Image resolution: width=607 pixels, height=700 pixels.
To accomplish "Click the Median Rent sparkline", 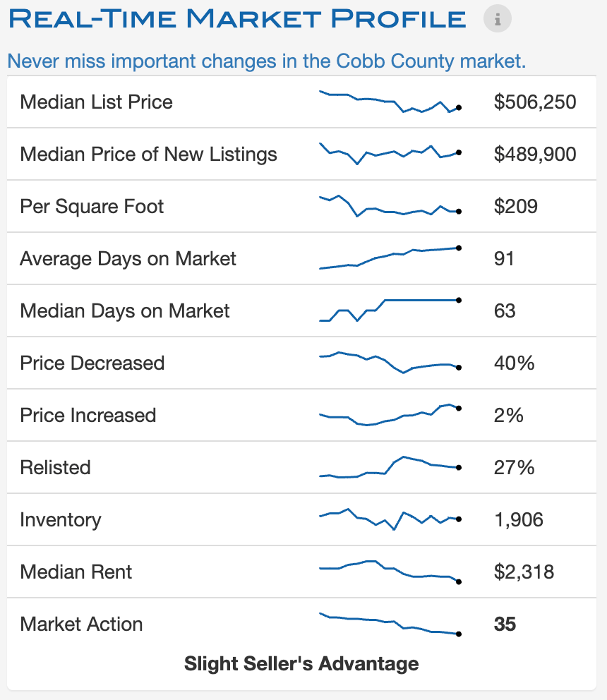I will [390, 572].
